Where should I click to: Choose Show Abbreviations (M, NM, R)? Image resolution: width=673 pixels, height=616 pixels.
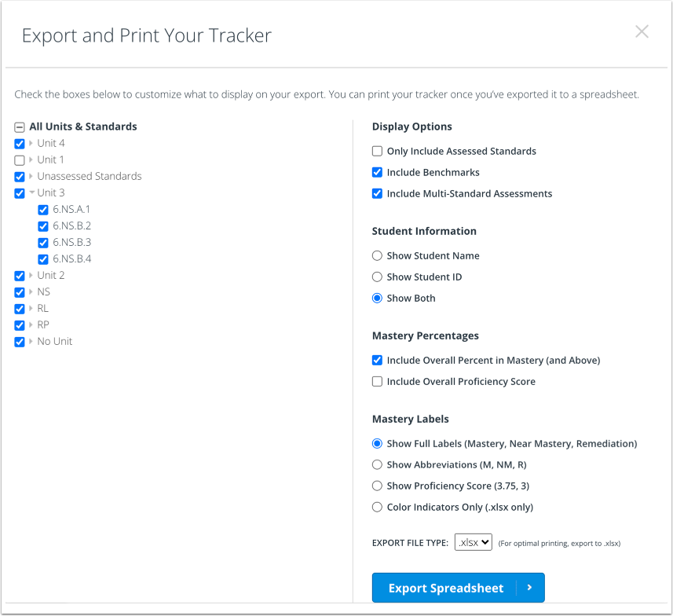pos(377,464)
